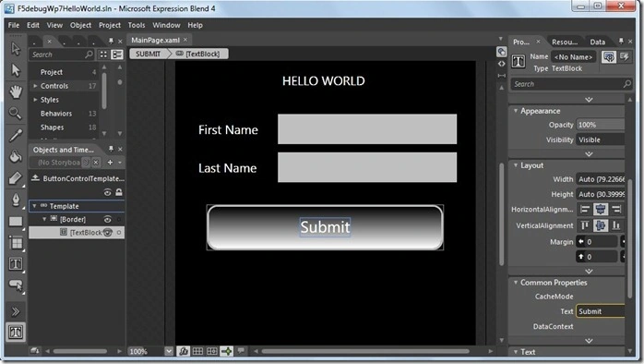Viewport: 644px width, 364px height.
Task: Click the Properties view button
Action: pyautogui.click(x=609, y=56)
